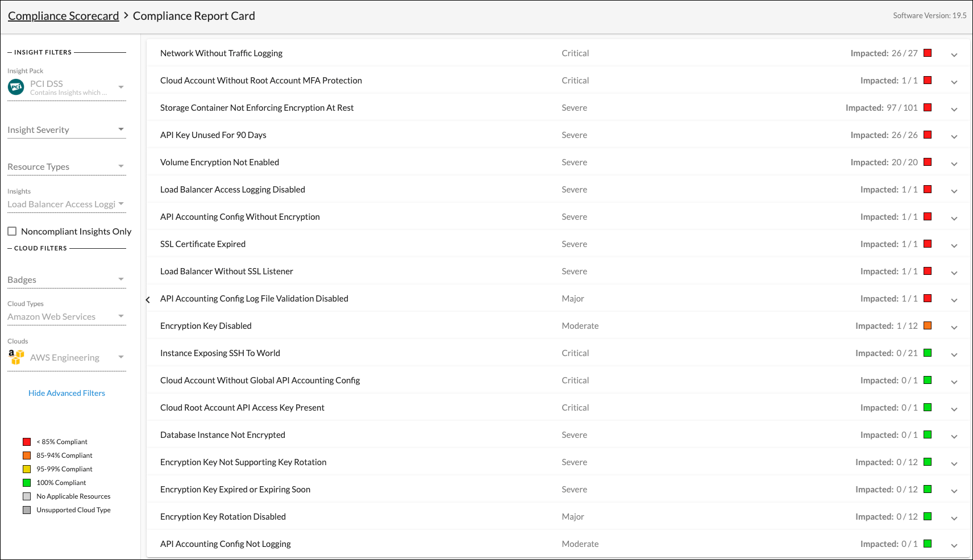Click the orange indicator beside Encryption Key Disabled
This screenshot has height=560, width=973.
click(928, 325)
